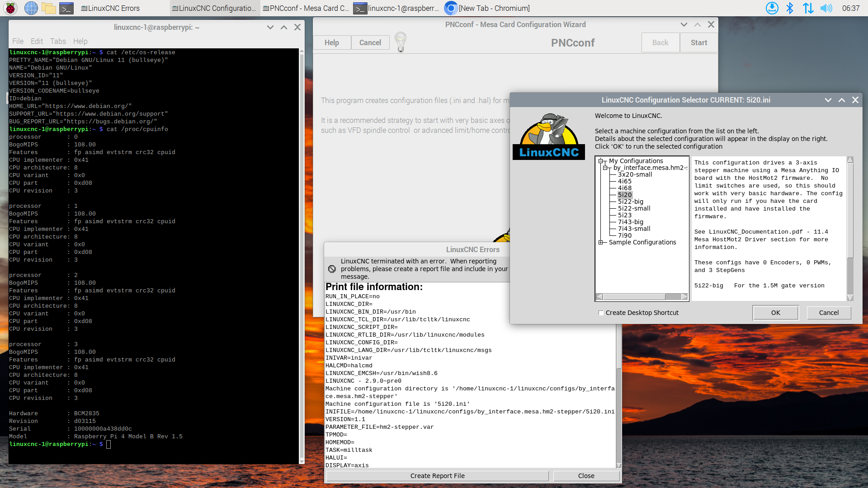Click the error icon in LinuxCNC Errors

(x=332, y=269)
